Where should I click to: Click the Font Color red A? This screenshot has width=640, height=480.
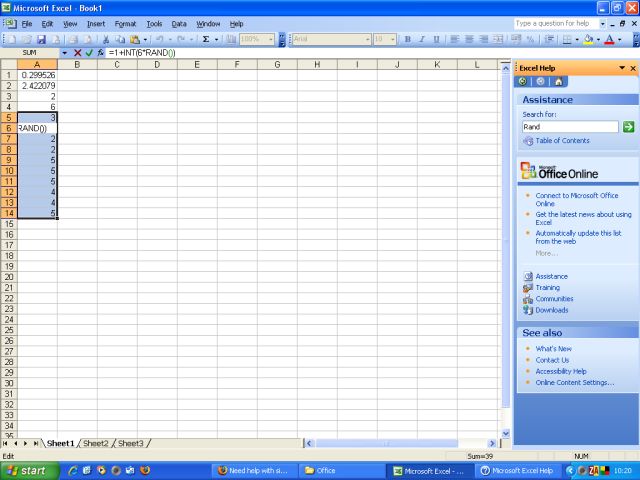point(609,39)
